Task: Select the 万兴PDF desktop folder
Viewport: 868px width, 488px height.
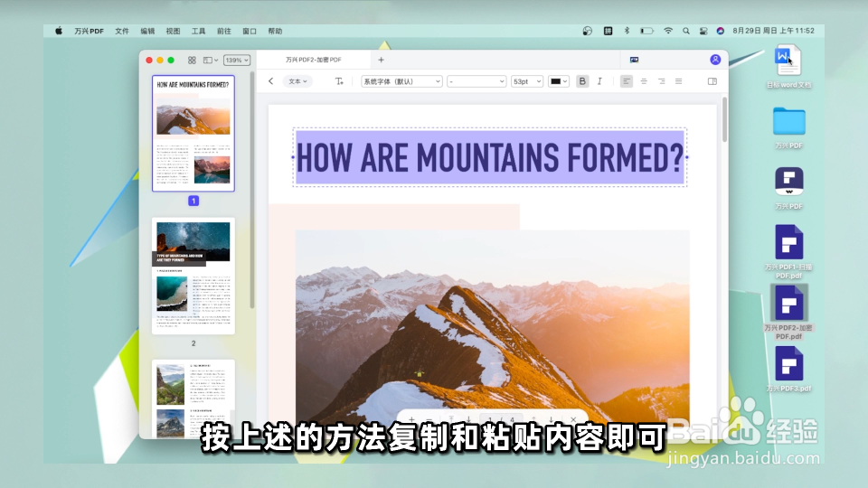Action: coord(788,127)
